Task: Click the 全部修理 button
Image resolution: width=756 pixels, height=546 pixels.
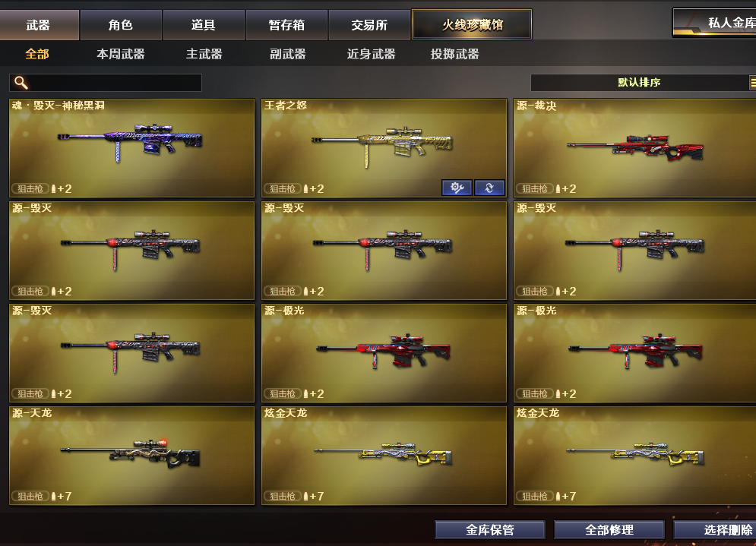Action: pyautogui.click(x=609, y=529)
